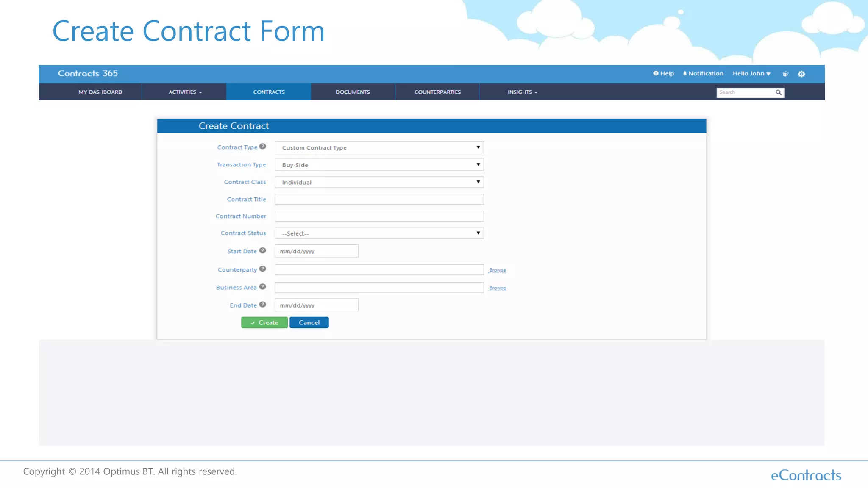Image resolution: width=868 pixels, height=488 pixels.
Task: Click the help icon next to Start Date
Action: tap(263, 251)
